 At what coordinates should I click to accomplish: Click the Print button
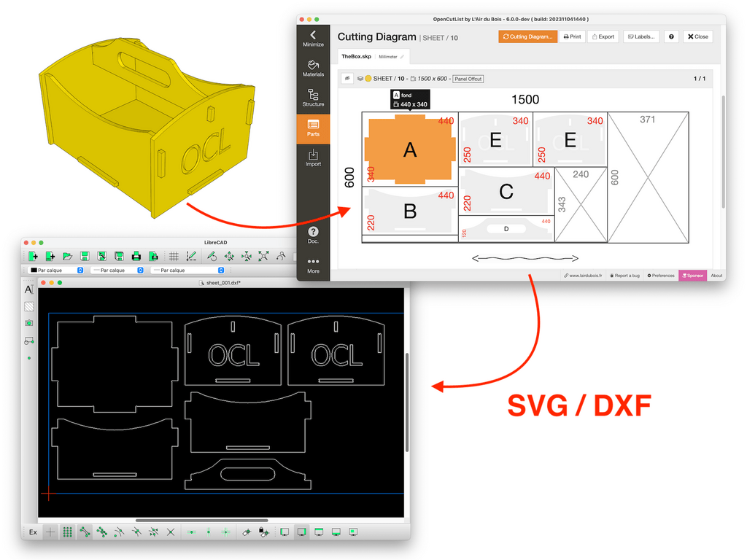point(572,36)
